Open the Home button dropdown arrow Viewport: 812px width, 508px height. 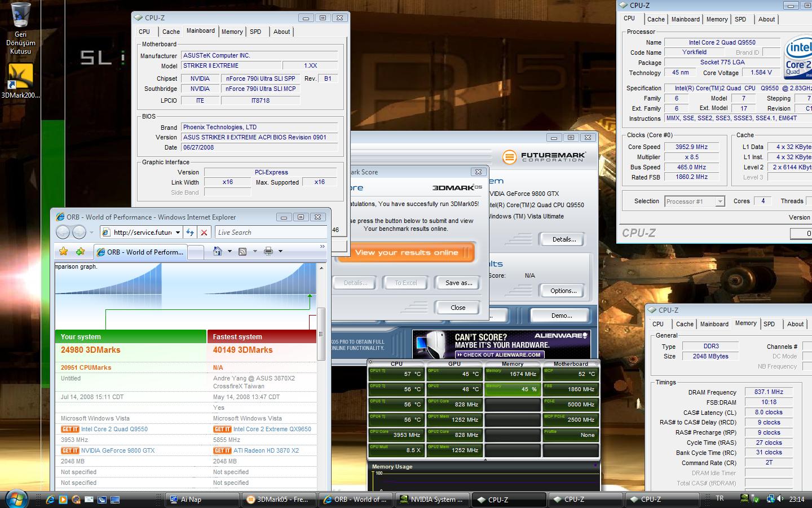(230, 251)
